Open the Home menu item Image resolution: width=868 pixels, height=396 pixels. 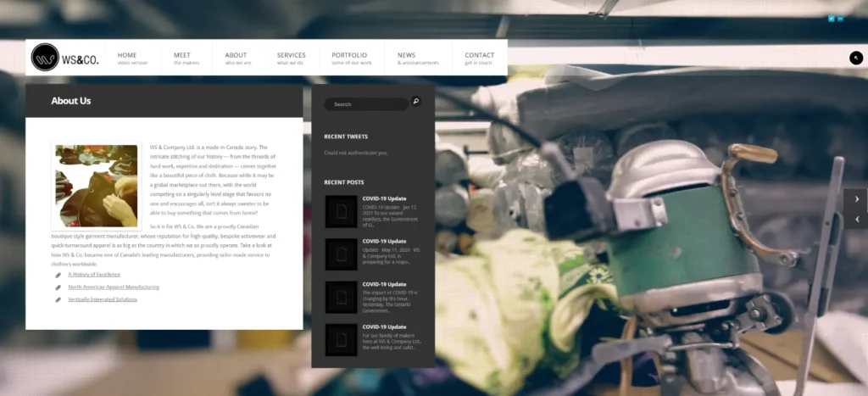pyautogui.click(x=131, y=59)
